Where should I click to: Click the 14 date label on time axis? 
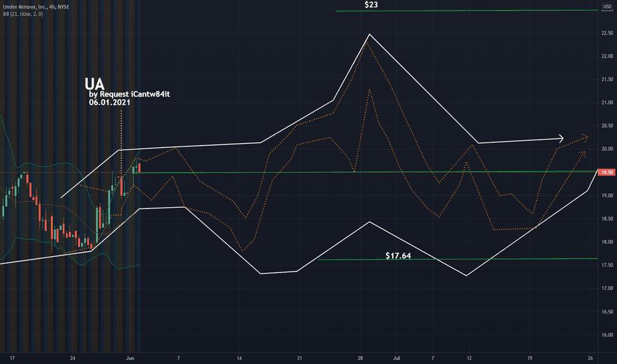click(239, 358)
